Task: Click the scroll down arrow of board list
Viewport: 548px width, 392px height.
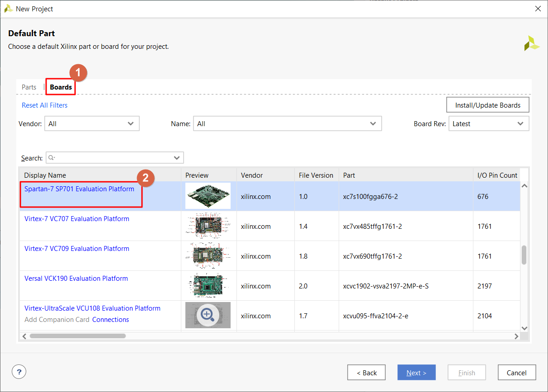Action: pos(524,328)
